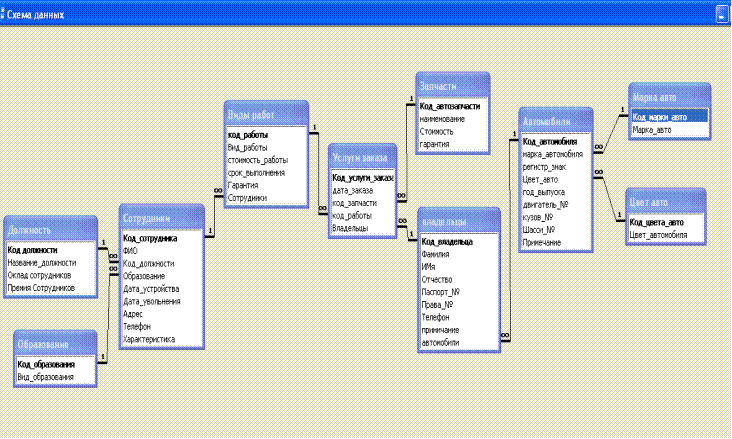This screenshot has width=732, height=439.
Task: Click the дата_заказа field
Action: [x=353, y=190]
